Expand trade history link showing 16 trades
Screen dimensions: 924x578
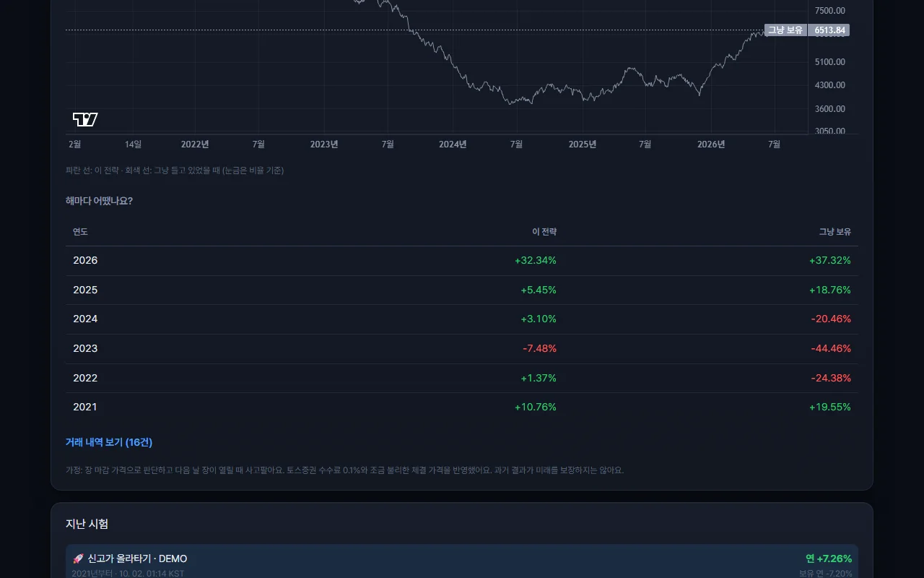point(109,442)
